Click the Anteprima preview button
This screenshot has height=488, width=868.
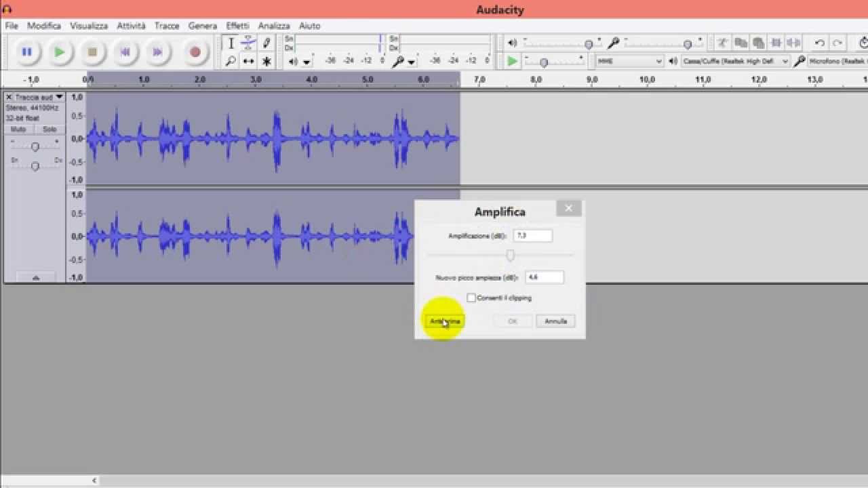pos(445,321)
